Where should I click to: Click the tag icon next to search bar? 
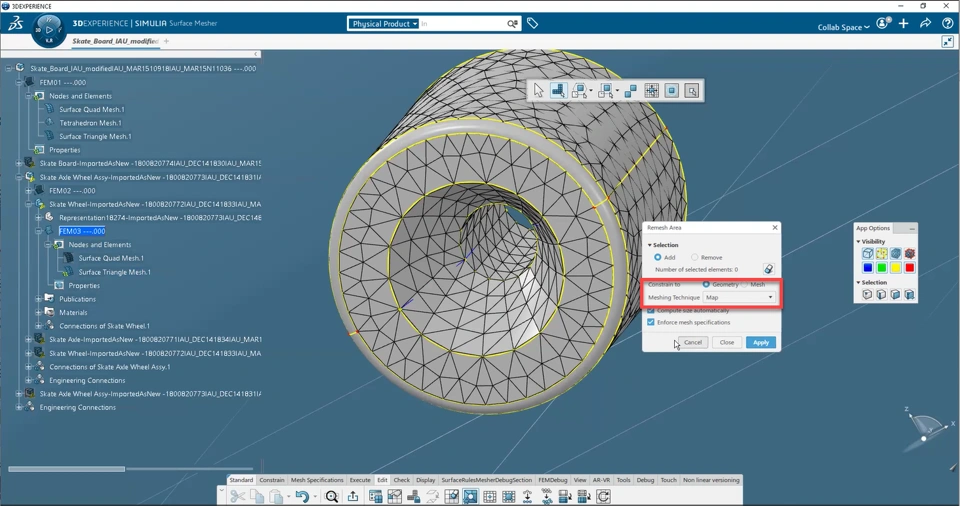tap(533, 23)
